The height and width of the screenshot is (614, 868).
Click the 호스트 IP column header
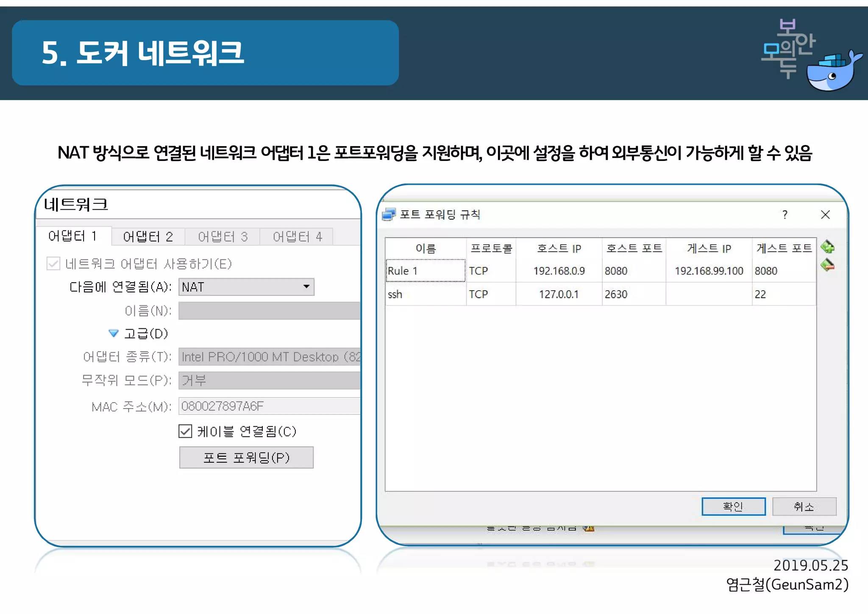click(559, 248)
